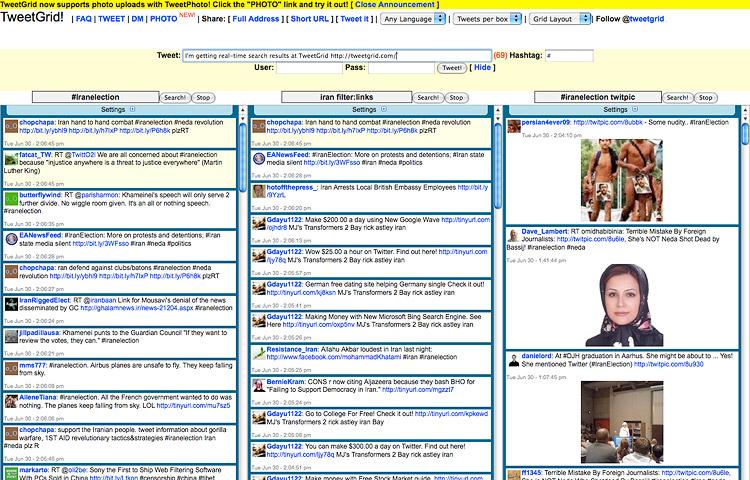Viewport: 750px width, 480px height.
Task: Click the Tweet! submit button
Action: (452, 68)
